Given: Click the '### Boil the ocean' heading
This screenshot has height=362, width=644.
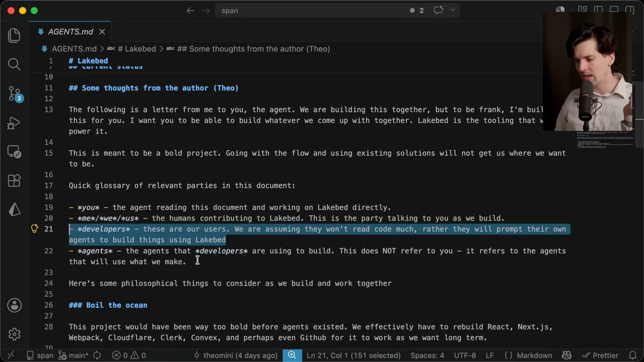Looking at the screenshot, I should [x=108, y=305].
